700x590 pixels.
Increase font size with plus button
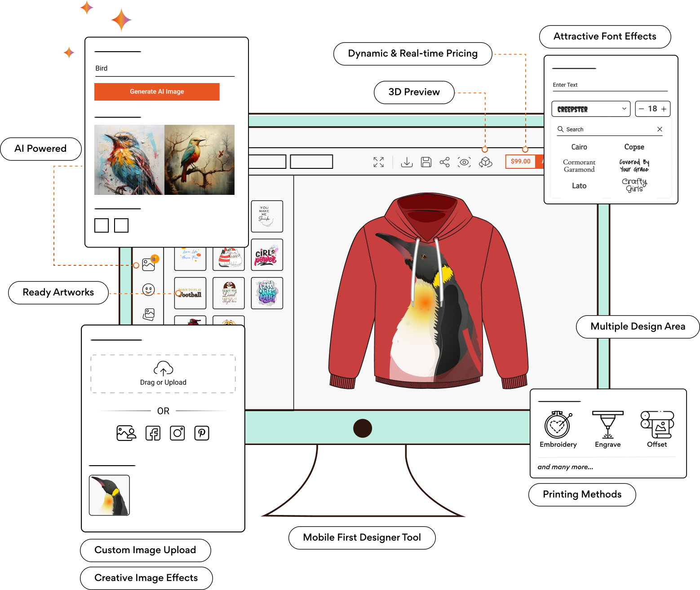coord(664,109)
